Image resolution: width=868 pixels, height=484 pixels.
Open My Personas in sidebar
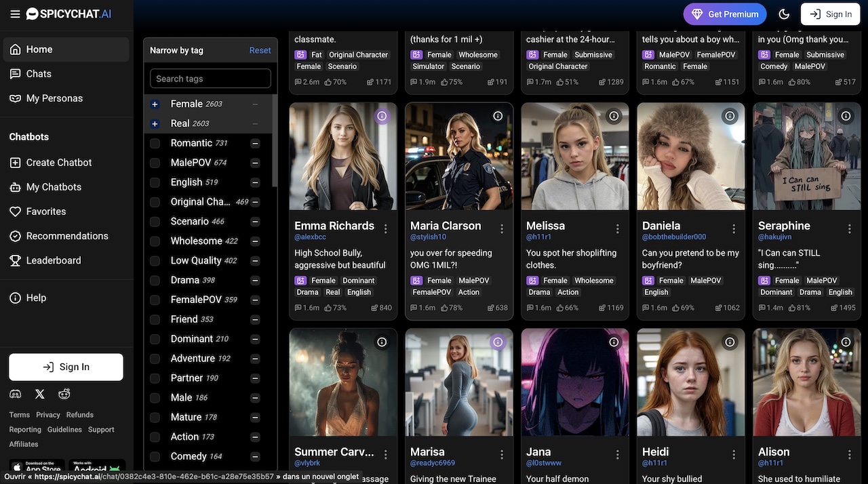click(x=66, y=98)
